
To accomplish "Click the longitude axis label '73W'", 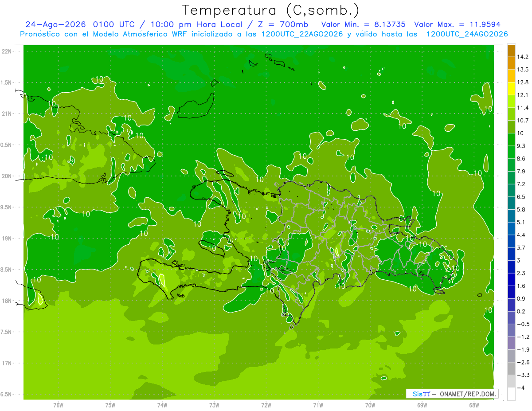I will coord(214,405).
